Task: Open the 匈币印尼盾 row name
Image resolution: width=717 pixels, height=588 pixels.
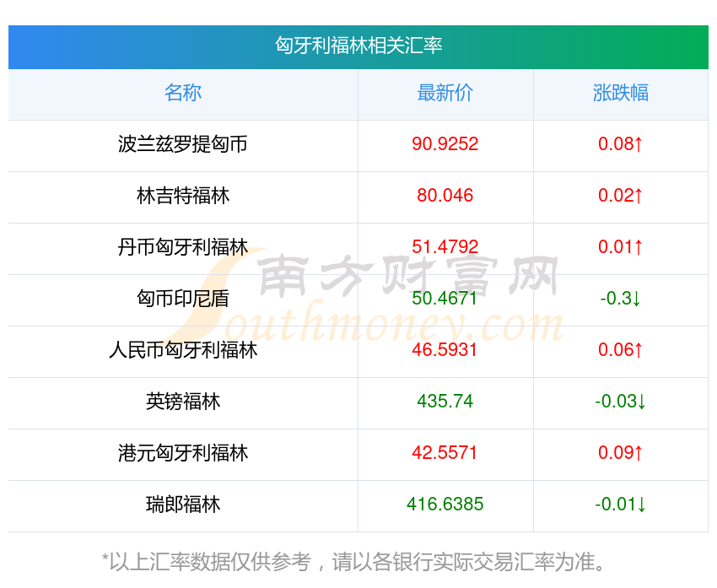Action: tap(183, 299)
